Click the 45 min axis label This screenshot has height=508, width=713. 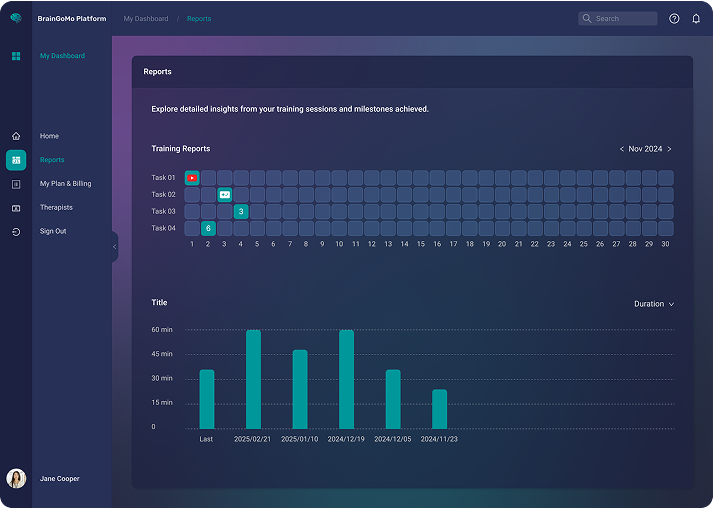pos(162,354)
